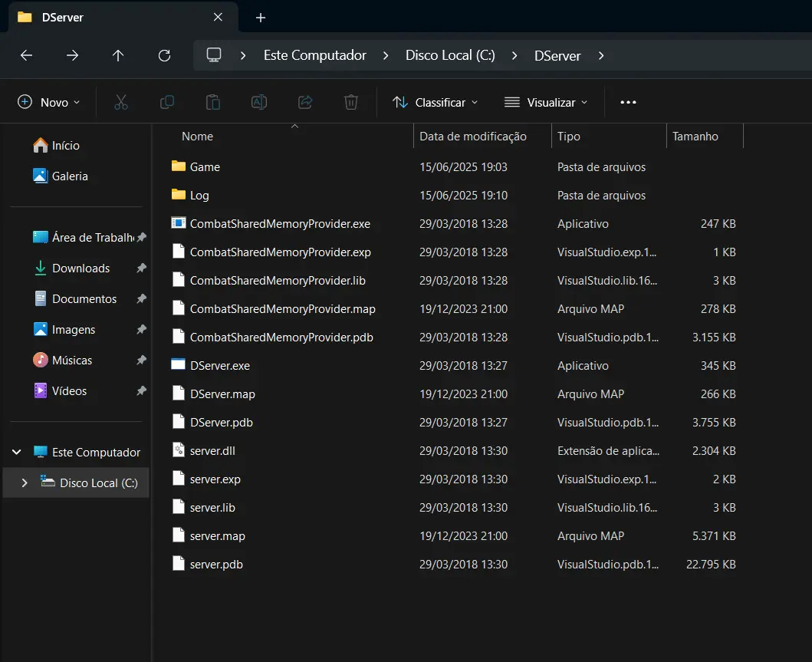Select the Game folder icon
The image size is (812, 662).
178,166
